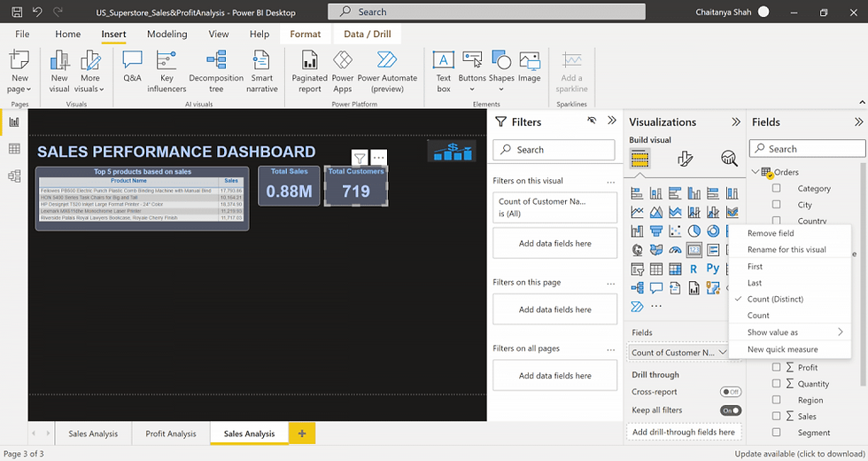
Task: Switch to Report view in left sidebar
Action: [x=14, y=122]
